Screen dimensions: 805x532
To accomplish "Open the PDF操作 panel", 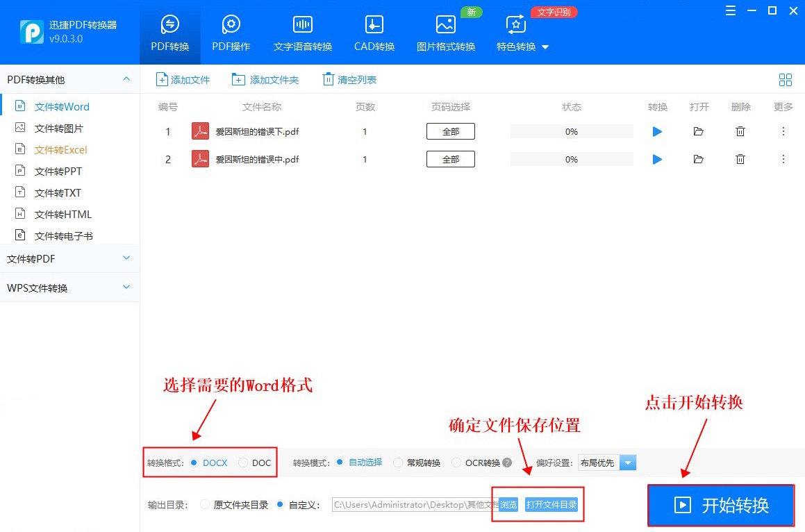I will pyautogui.click(x=230, y=32).
